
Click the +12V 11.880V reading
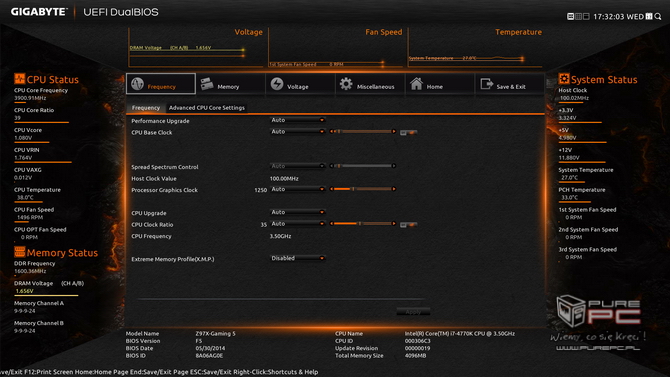coord(569,158)
